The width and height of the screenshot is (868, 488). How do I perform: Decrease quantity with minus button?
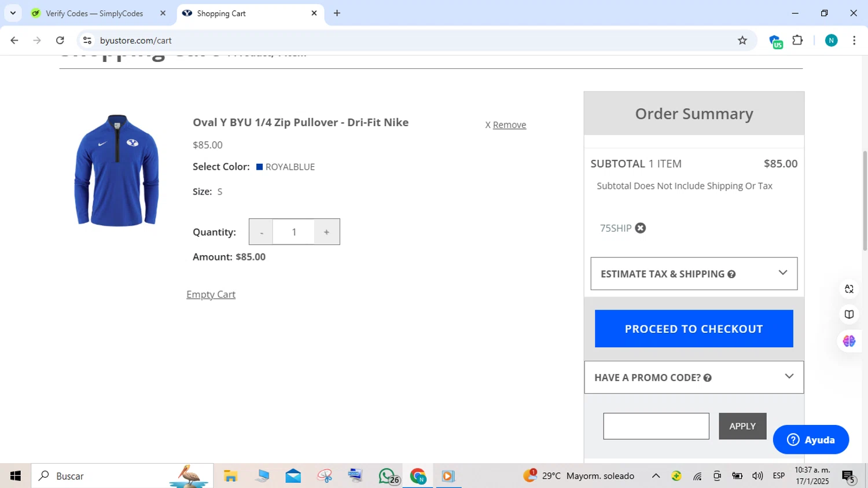pyautogui.click(x=261, y=232)
